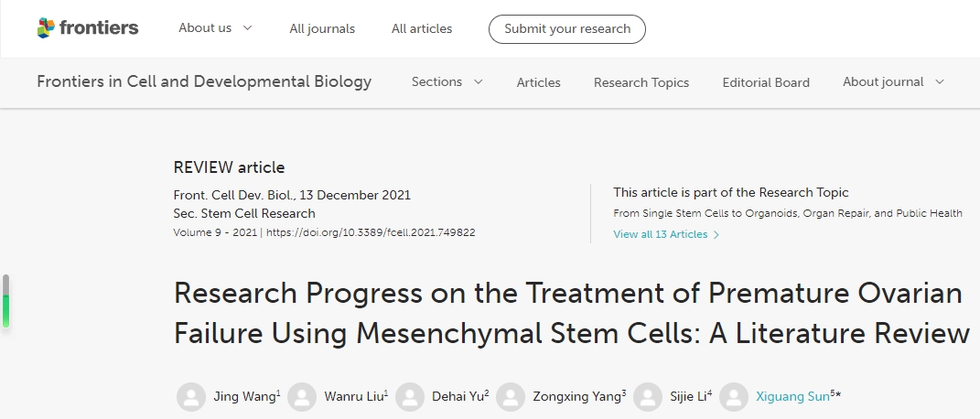This screenshot has height=419, width=980.
Task: Click Sijie Li's author avatar
Action: click(x=648, y=397)
